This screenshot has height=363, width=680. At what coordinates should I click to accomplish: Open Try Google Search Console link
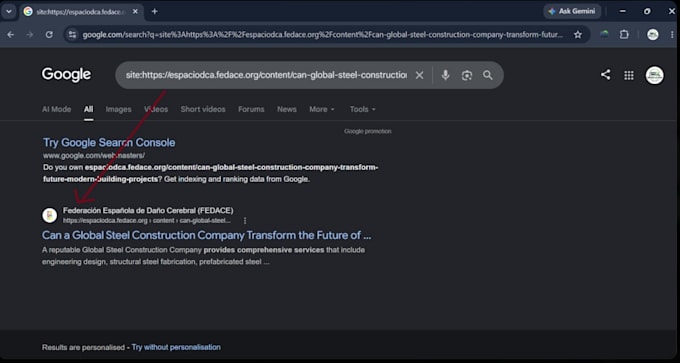(109, 142)
